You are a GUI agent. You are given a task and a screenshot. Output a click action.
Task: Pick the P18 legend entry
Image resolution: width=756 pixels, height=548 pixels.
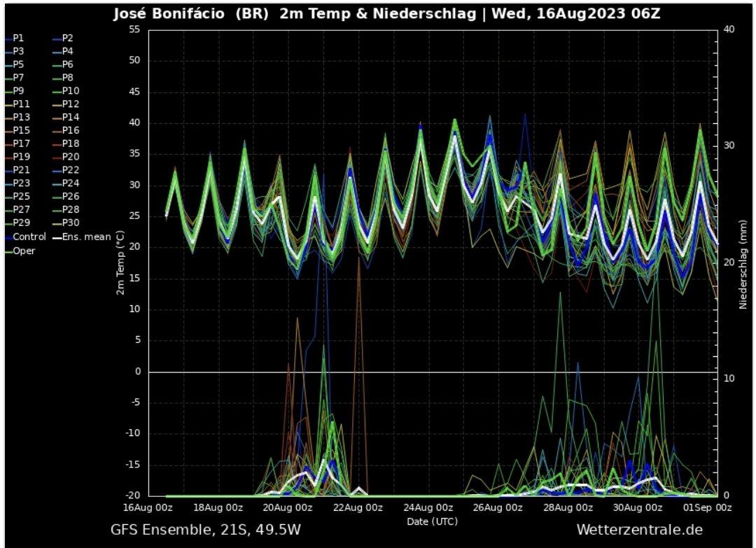pos(66,143)
